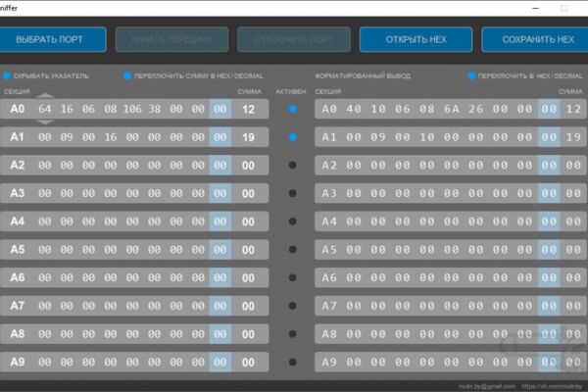Click value 09 in formatted A1 row
Image resolution: width=588 pixels, height=392 pixels.
click(378, 137)
